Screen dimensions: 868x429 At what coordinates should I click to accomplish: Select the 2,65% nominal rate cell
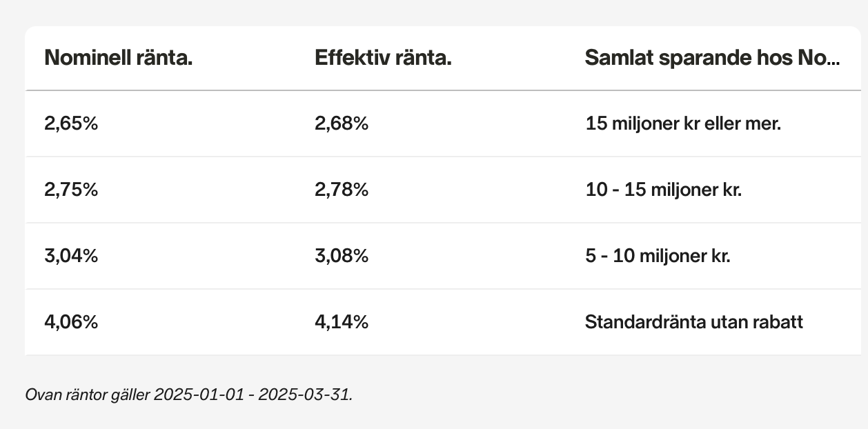click(x=71, y=124)
